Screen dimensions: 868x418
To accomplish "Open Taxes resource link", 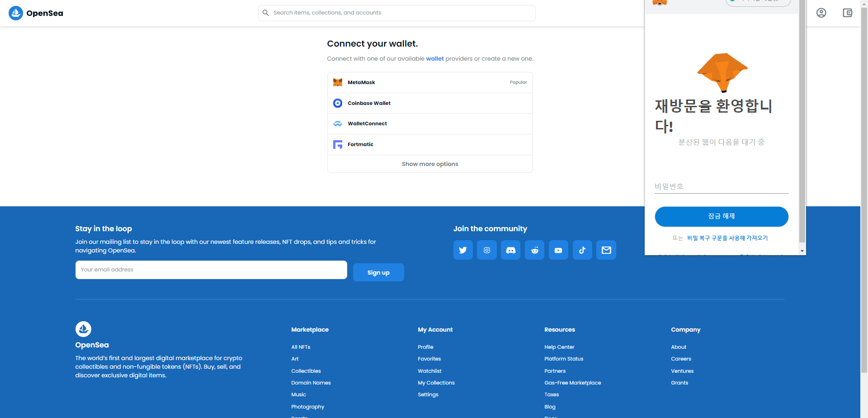I will [x=552, y=394].
